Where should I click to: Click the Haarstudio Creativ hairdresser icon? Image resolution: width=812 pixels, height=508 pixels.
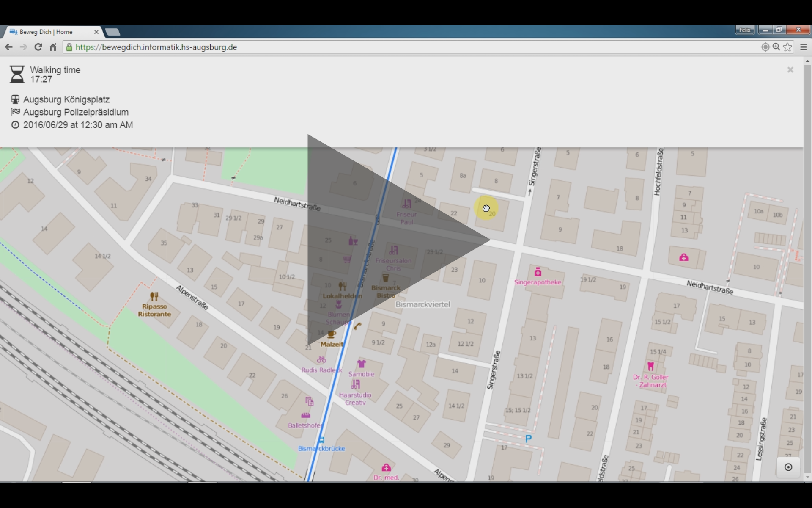(355, 384)
